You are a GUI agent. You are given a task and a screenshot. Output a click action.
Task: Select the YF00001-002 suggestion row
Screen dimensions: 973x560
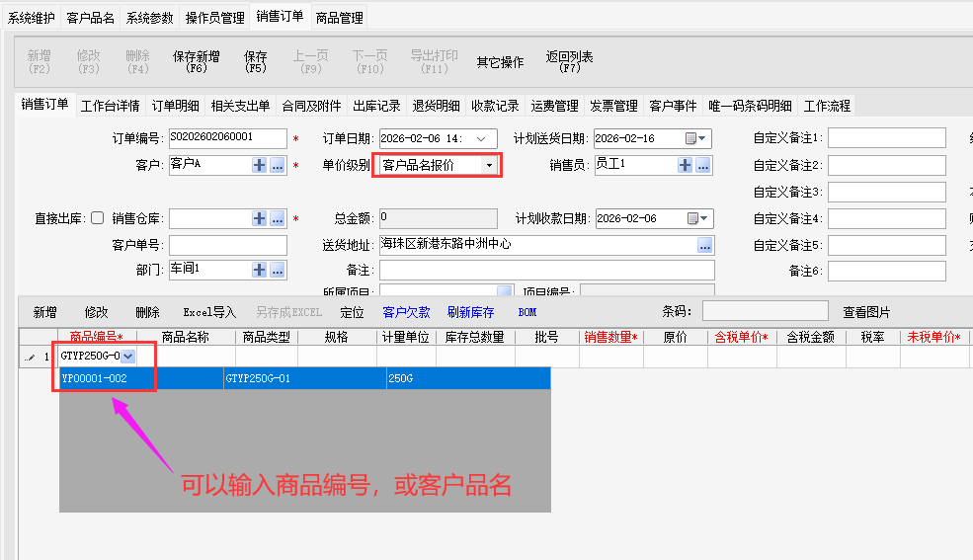(x=94, y=378)
